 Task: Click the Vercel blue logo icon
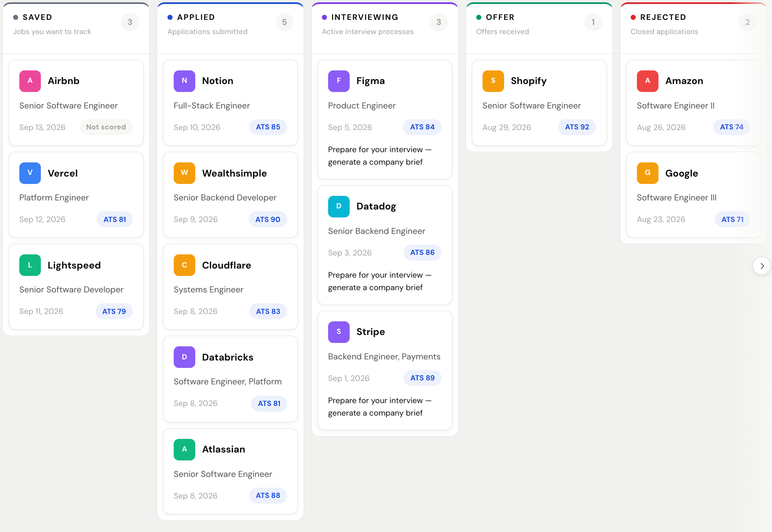point(30,173)
